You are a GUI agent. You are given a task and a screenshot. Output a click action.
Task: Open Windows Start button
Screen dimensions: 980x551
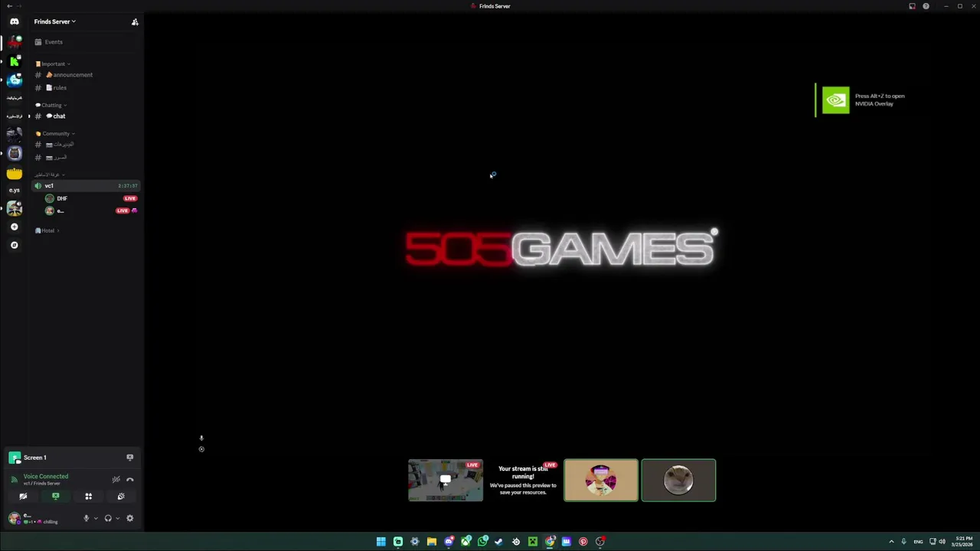point(381,542)
